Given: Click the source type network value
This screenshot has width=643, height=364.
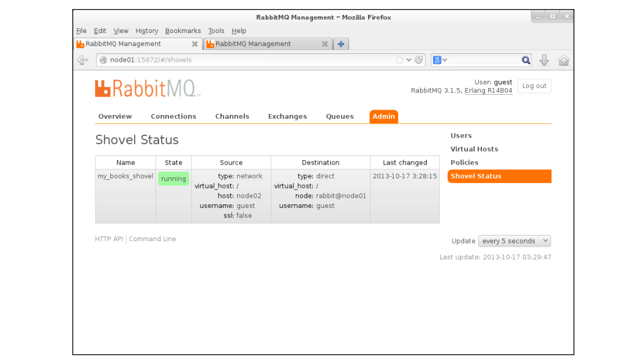Looking at the screenshot, I should pyautogui.click(x=249, y=176).
